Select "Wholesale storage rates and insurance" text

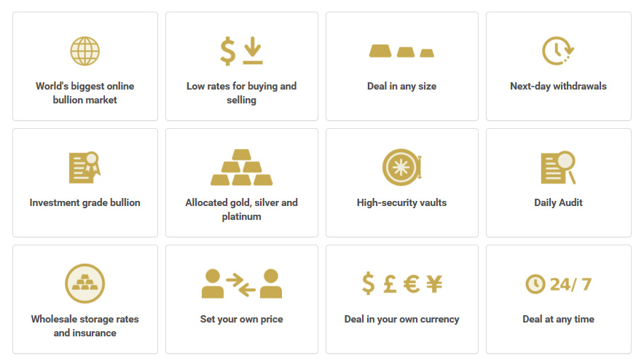[85, 326]
